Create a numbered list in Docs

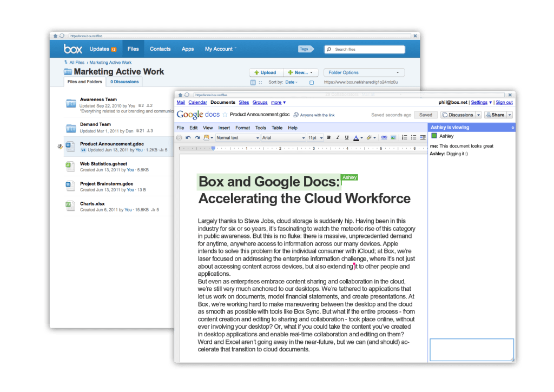coord(405,137)
